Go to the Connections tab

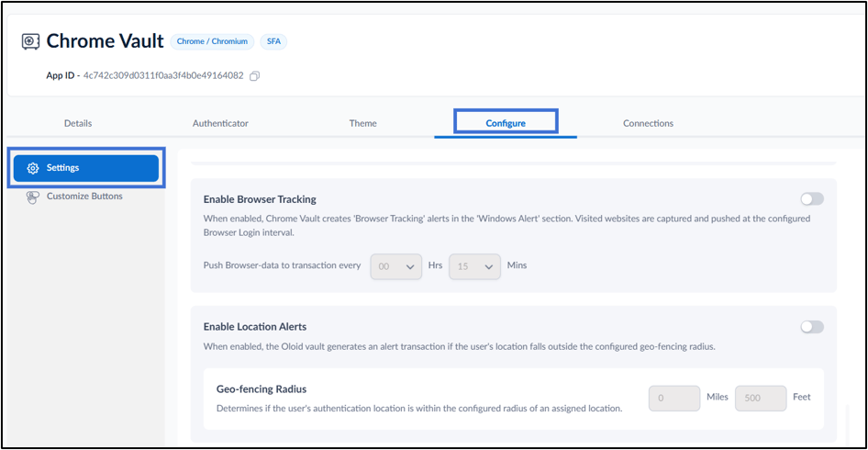click(648, 123)
